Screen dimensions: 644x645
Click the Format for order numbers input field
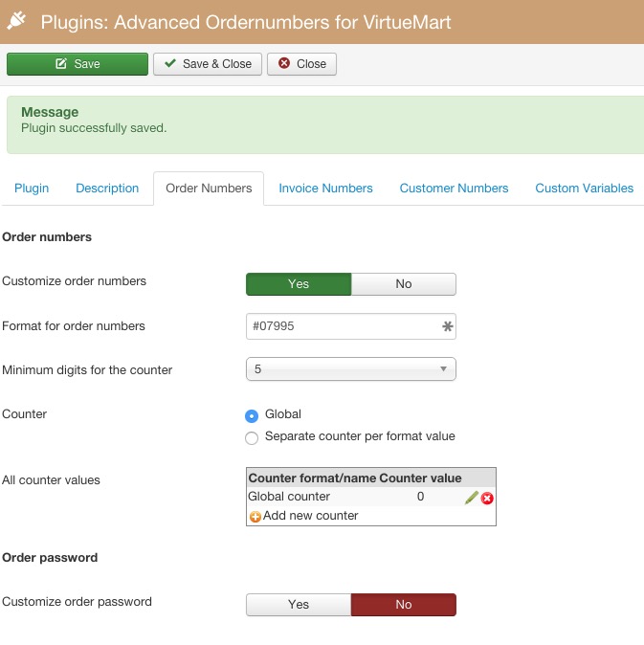(x=341, y=326)
